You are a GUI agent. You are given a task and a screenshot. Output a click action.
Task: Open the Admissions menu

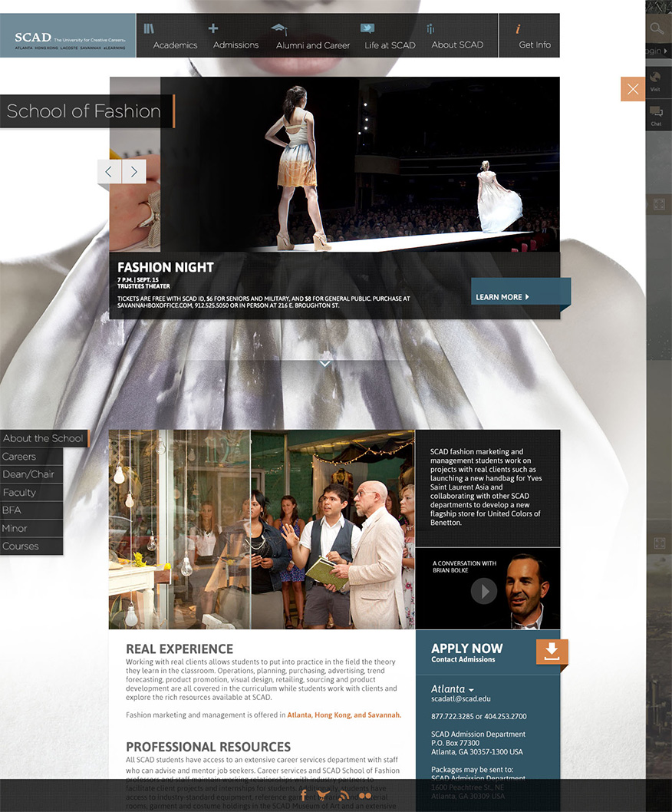236,45
